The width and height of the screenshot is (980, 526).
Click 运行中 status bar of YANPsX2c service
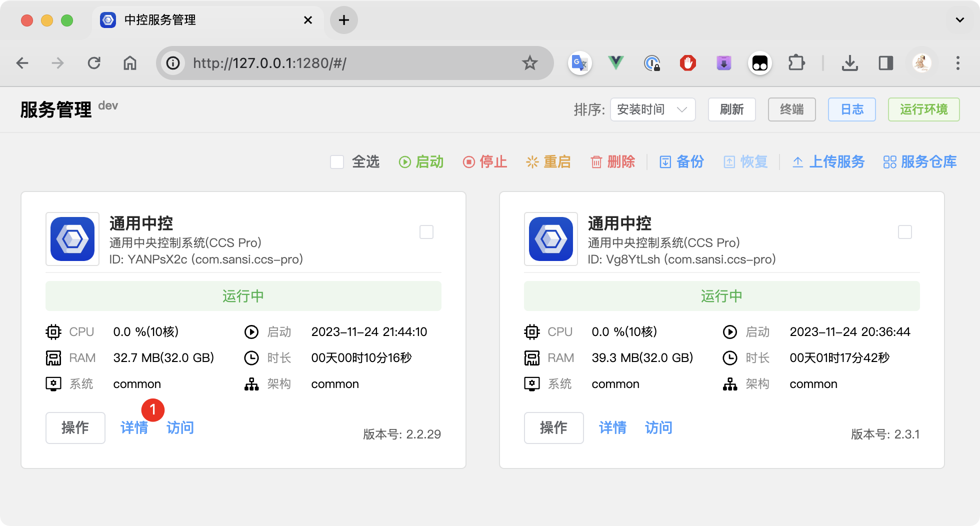pyautogui.click(x=243, y=296)
